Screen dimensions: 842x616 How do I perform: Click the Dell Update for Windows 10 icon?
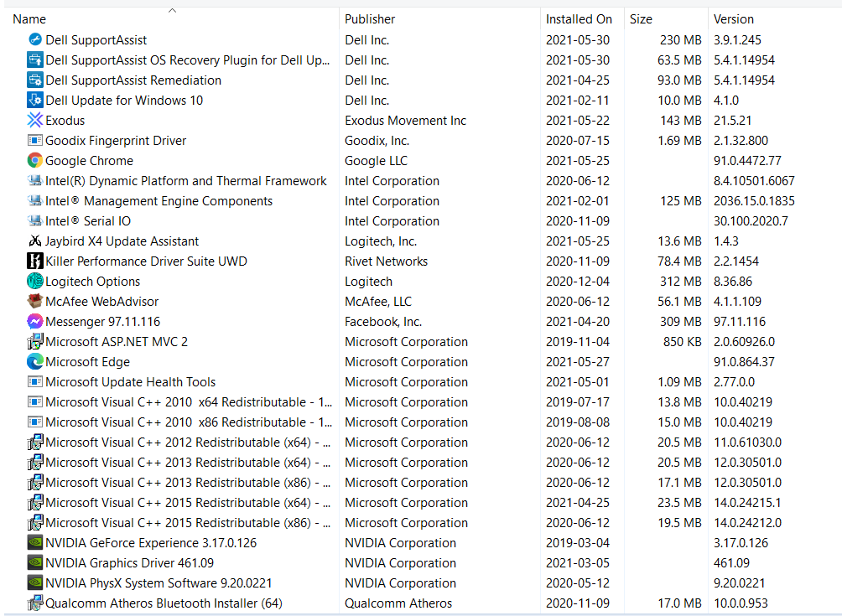pyautogui.click(x=35, y=101)
